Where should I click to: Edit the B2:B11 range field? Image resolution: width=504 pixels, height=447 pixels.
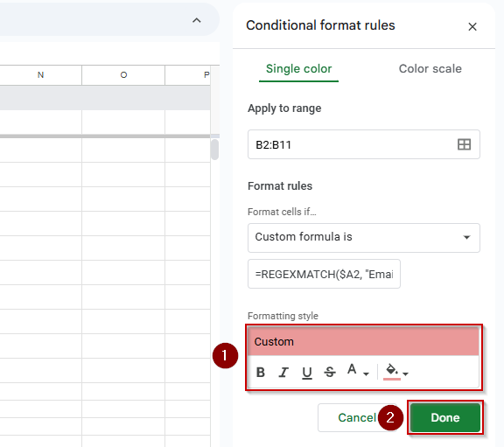click(364, 144)
